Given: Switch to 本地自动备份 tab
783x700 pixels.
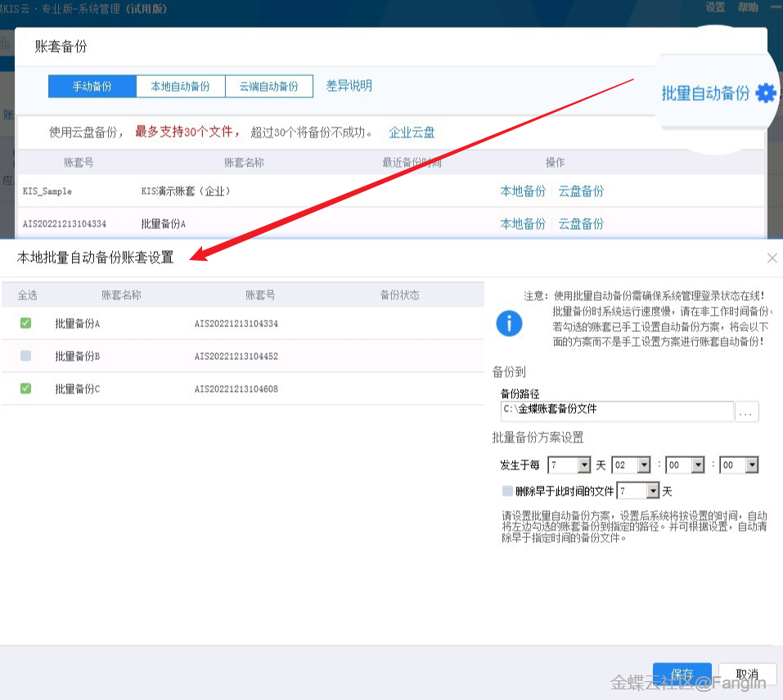Looking at the screenshot, I should click(x=180, y=86).
